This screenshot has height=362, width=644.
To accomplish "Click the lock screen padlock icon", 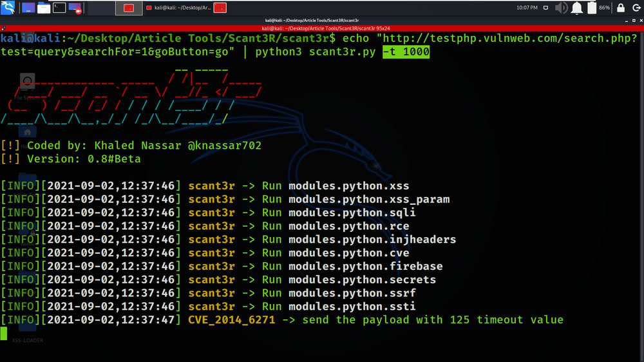I will click(x=621, y=8).
